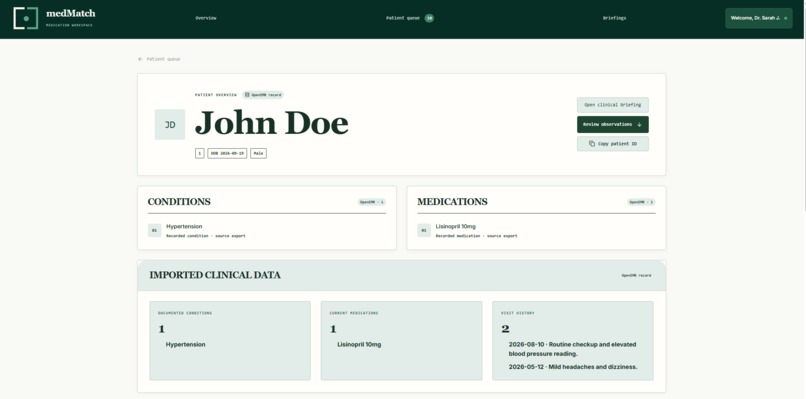
Task: Click the Review observations button
Action: pos(613,124)
